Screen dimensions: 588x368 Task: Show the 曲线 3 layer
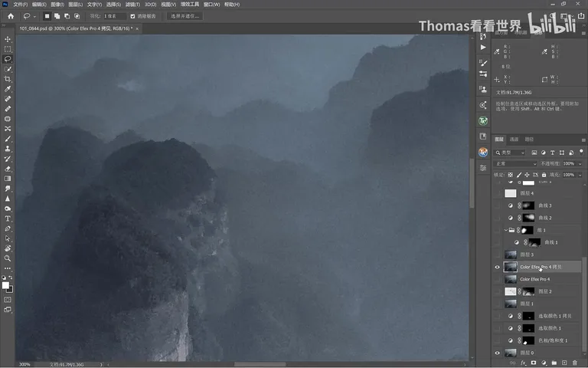point(497,205)
